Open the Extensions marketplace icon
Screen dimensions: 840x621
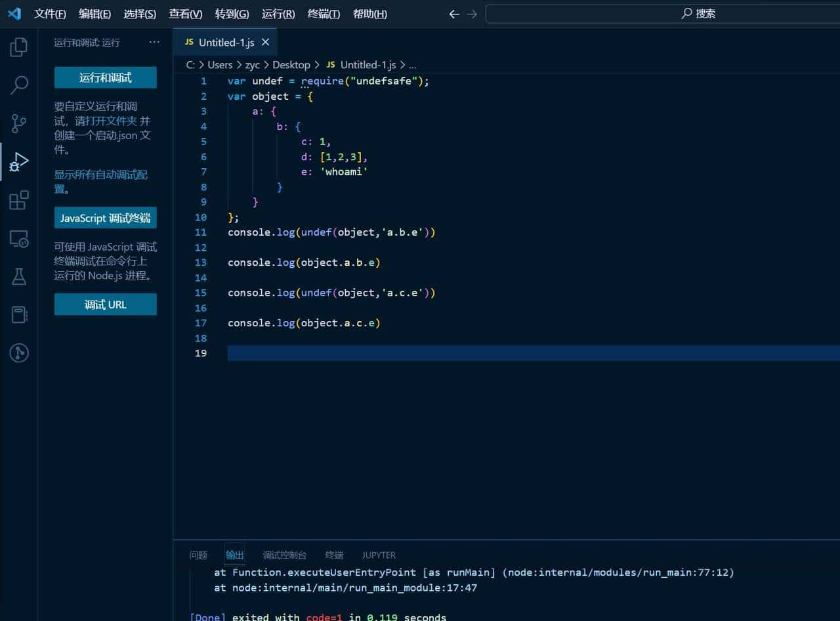tap(18, 200)
